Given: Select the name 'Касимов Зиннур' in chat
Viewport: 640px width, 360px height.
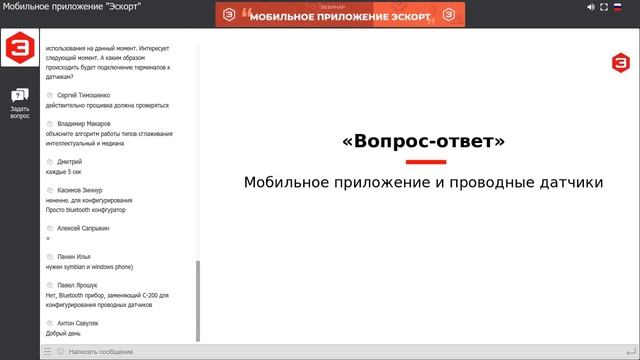Looking at the screenshot, I should [x=80, y=190].
